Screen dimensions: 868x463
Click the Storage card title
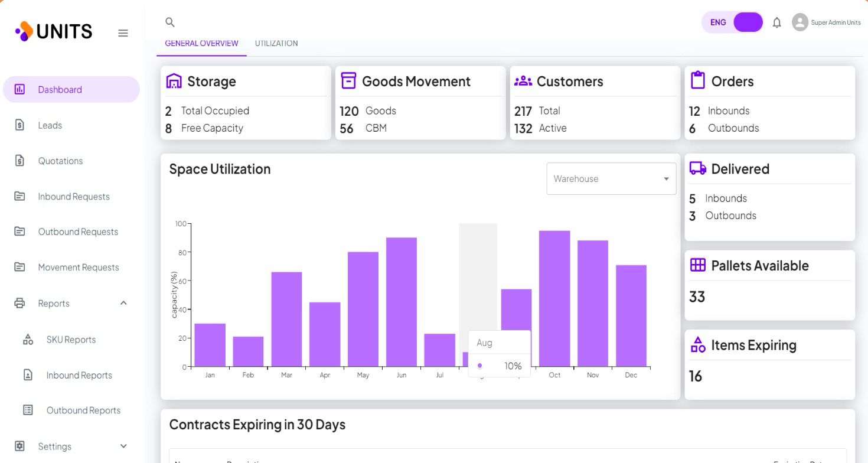(x=211, y=81)
